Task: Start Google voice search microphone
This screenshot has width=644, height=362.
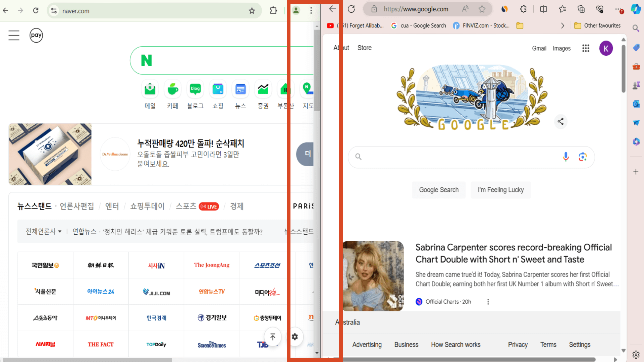Action: point(566,157)
